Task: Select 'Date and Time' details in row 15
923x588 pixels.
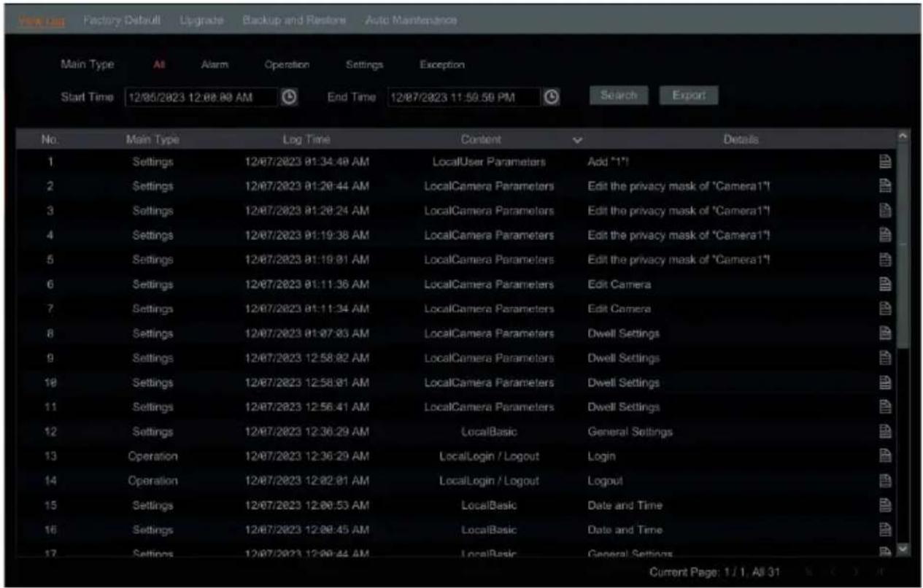Action: pos(625,506)
